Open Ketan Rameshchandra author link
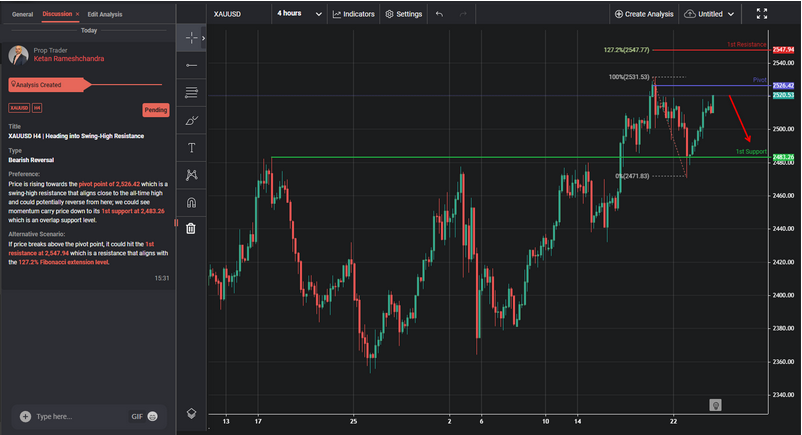Viewport: 802px width, 435px height. click(69, 59)
